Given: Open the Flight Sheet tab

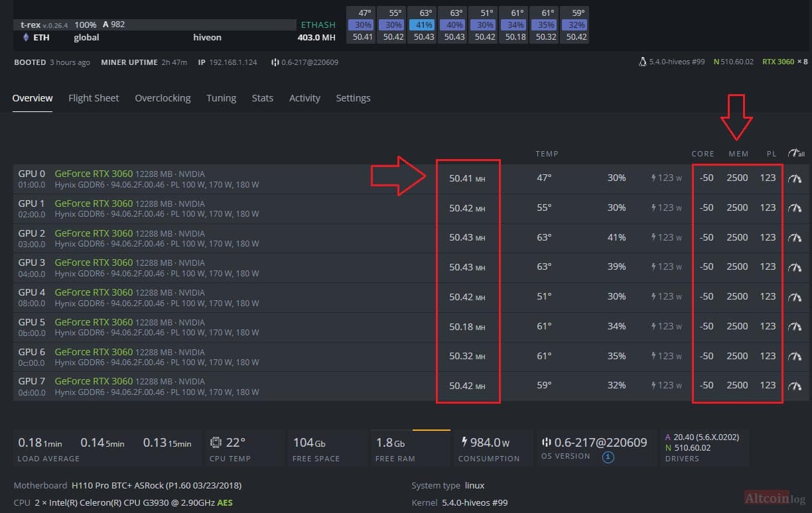Looking at the screenshot, I should click(x=94, y=98).
